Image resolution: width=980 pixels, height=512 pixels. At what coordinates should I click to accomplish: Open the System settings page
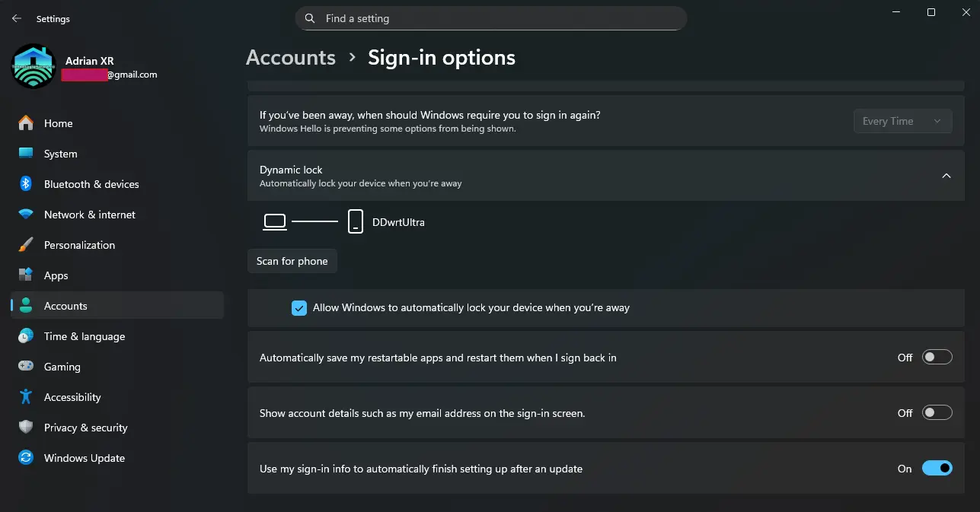pyautogui.click(x=60, y=154)
